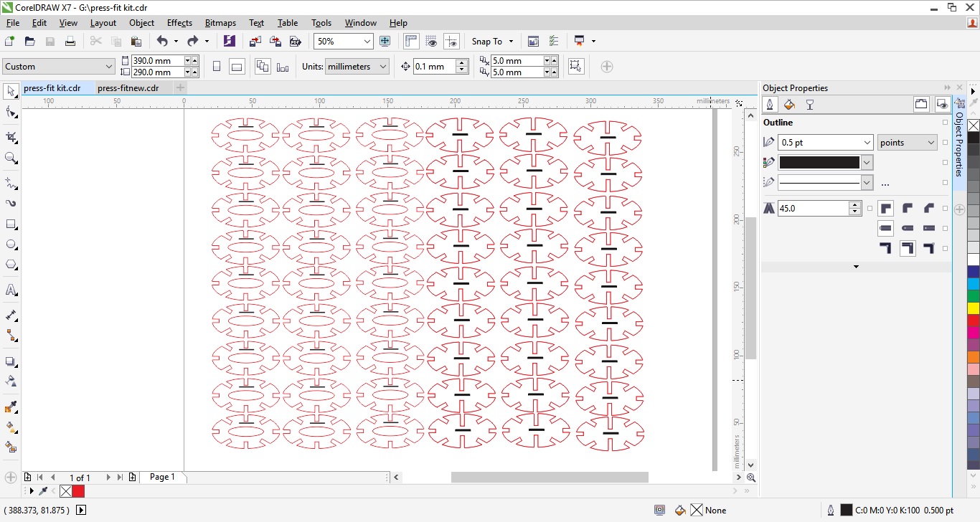
Task: Pick the Ellipse tool
Action: click(x=11, y=245)
